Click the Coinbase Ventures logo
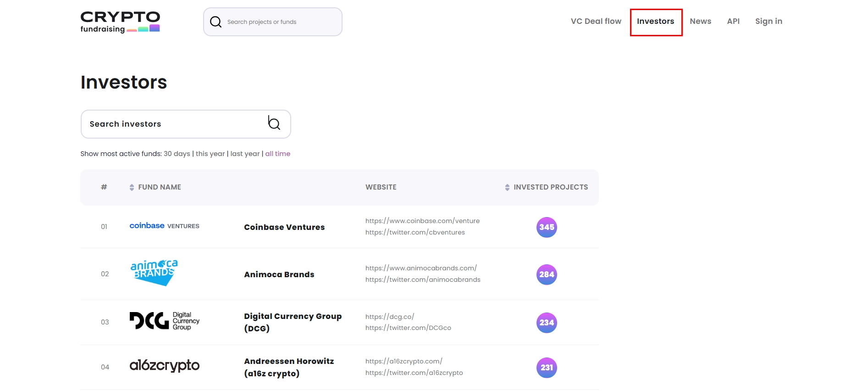This screenshot has width=868, height=391. 164,226
